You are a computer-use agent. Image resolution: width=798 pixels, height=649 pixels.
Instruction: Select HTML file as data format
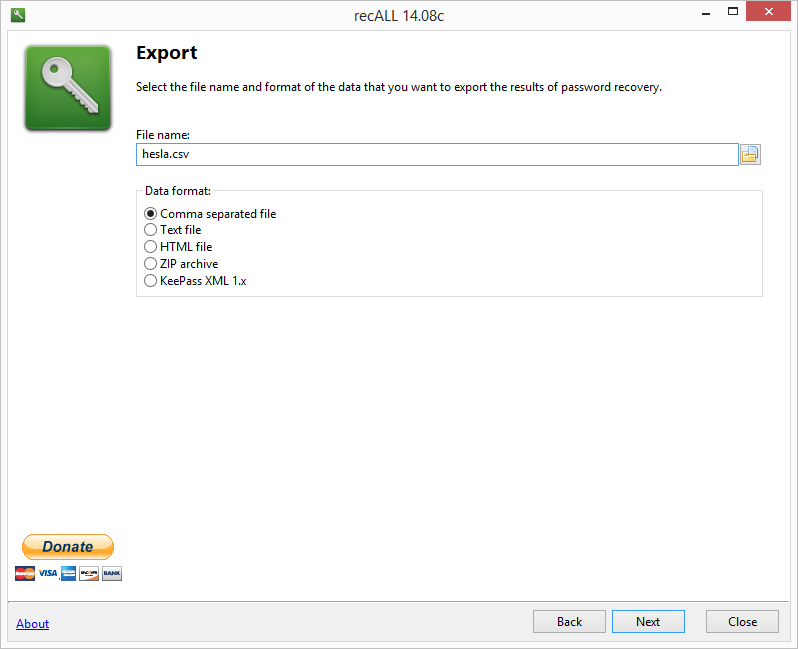151,247
